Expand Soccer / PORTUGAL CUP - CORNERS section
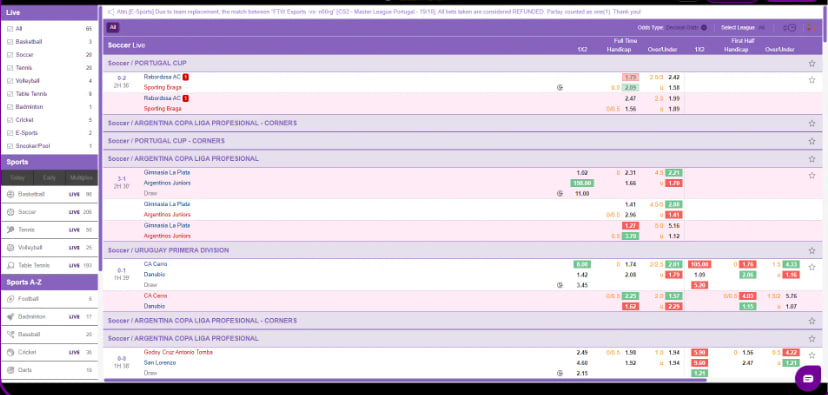This screenshot has width=828, height=395. [463, 141]
